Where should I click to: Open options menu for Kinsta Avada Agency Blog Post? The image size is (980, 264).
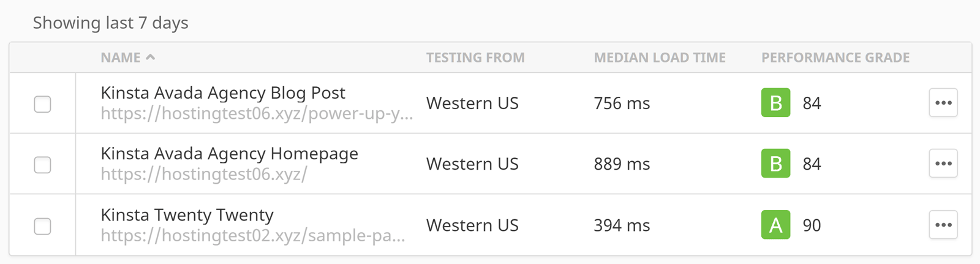click(943, 103)
